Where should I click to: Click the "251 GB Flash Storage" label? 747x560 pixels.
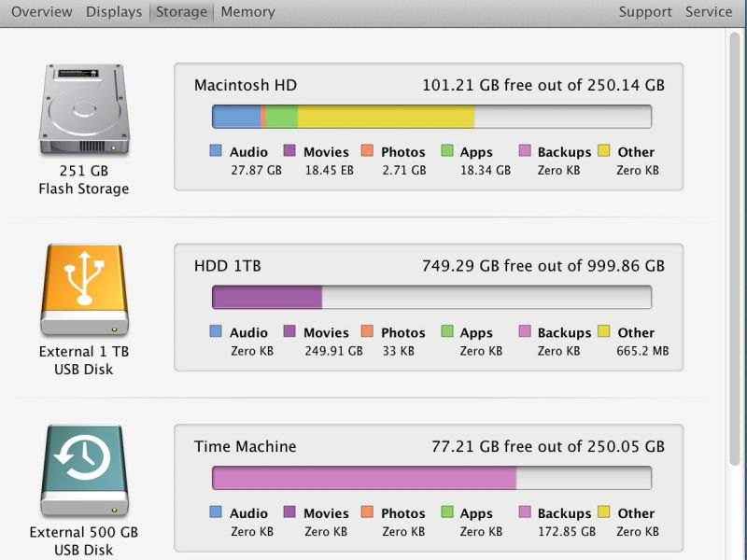84,179
